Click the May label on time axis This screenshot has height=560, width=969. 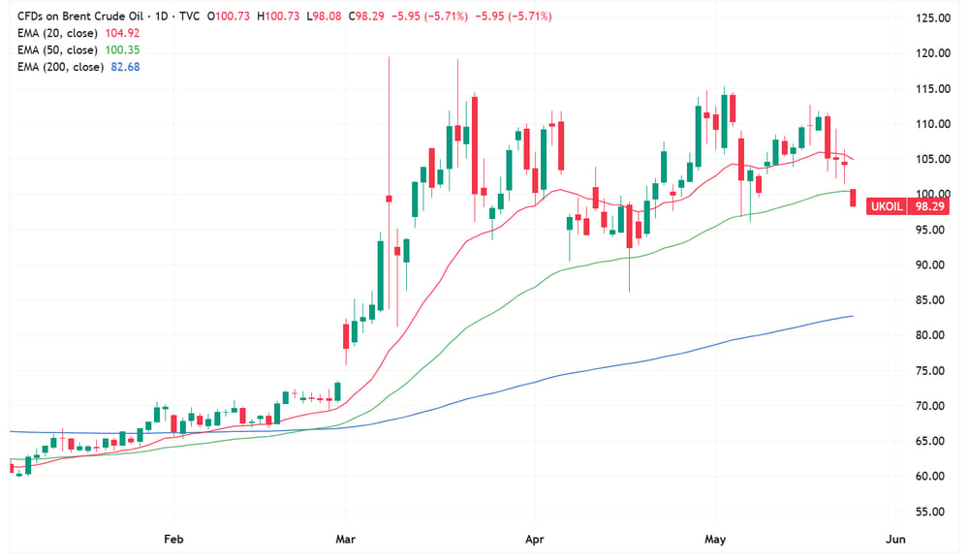[715, 539]
